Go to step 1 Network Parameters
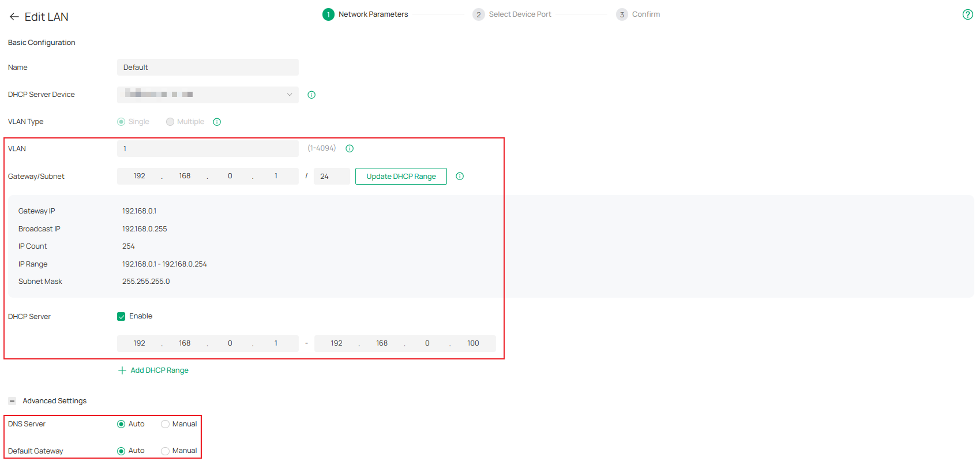Image resolution: width=980 pixels, height=461 pixels. pyautogui.click(x=365, y=14)
